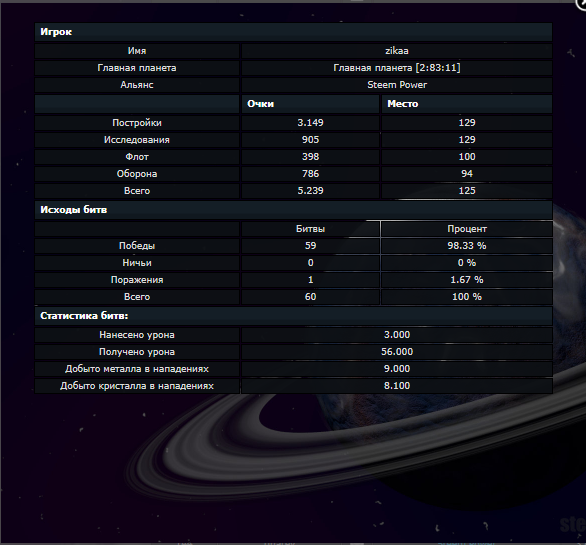Close the player info popup
Viewport: 586px width, 545px height.
point(582,3)
